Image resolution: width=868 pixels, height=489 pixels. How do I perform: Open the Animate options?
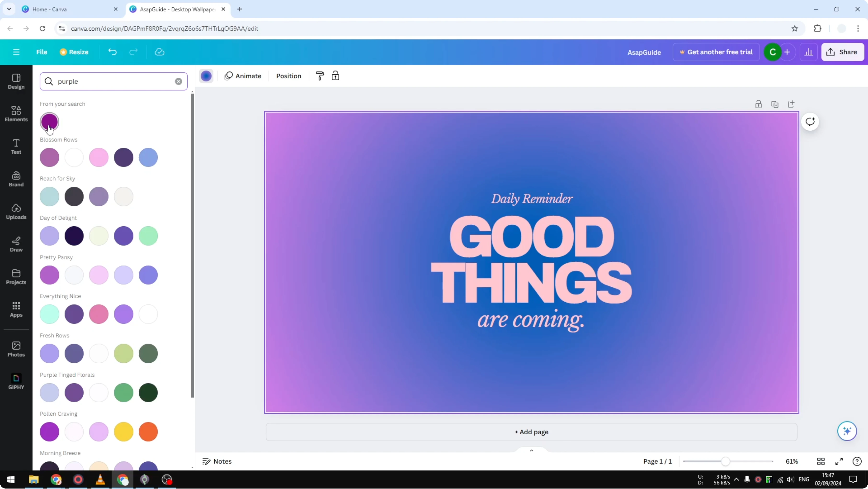point(243,76)
